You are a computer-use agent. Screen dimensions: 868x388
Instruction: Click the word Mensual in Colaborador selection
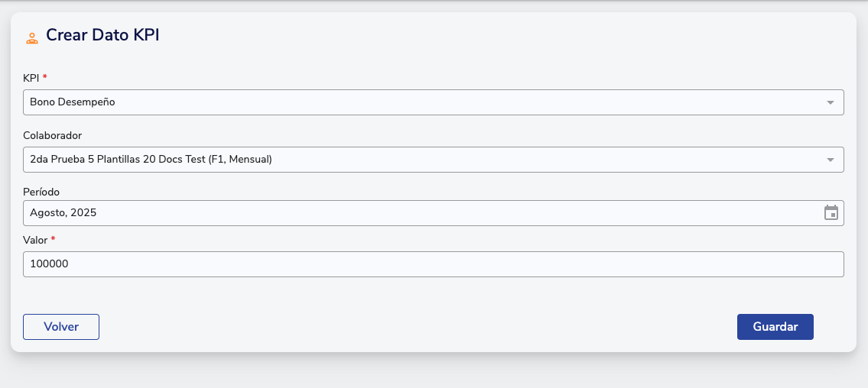[x=248, y=160]
